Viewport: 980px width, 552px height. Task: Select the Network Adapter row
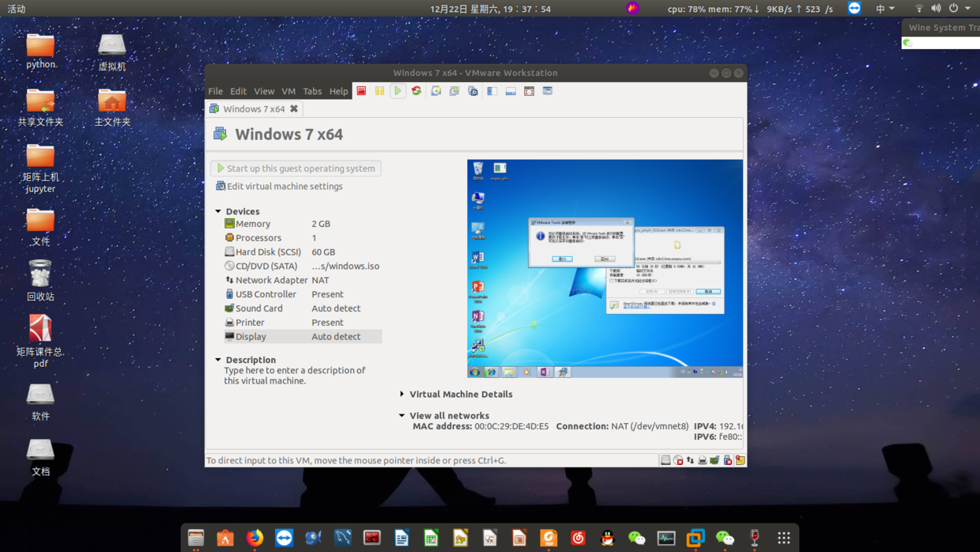click(303, 280)
